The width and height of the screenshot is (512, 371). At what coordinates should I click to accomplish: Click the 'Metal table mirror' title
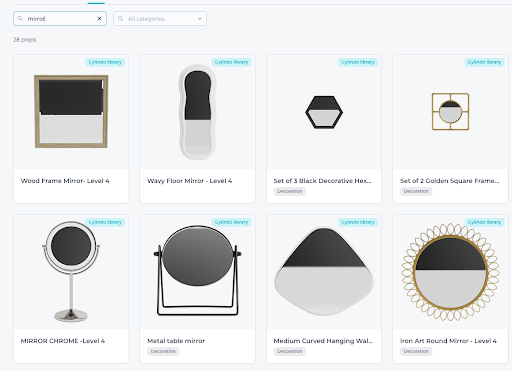pyautogui.click(x=176, y=341)
